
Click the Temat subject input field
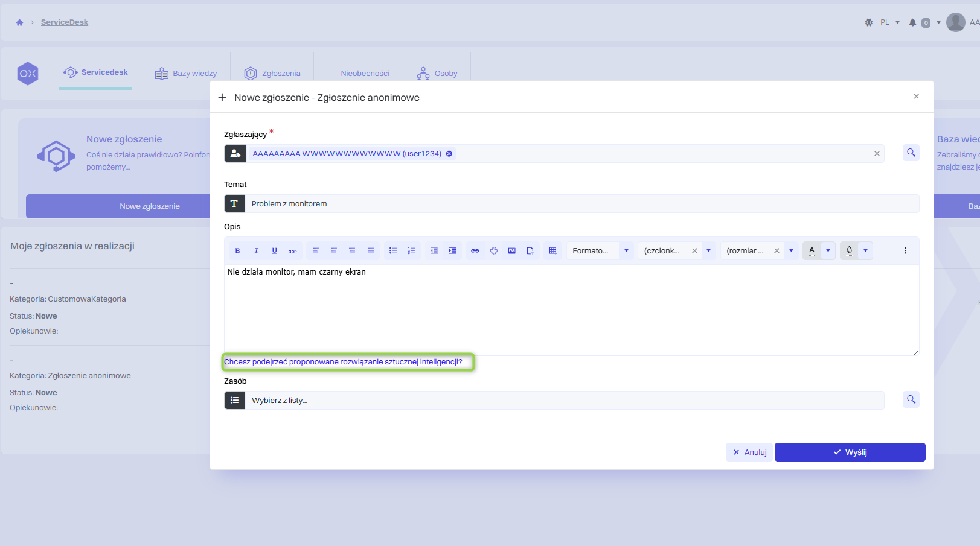pyautogui.click(x=581, y=204)
